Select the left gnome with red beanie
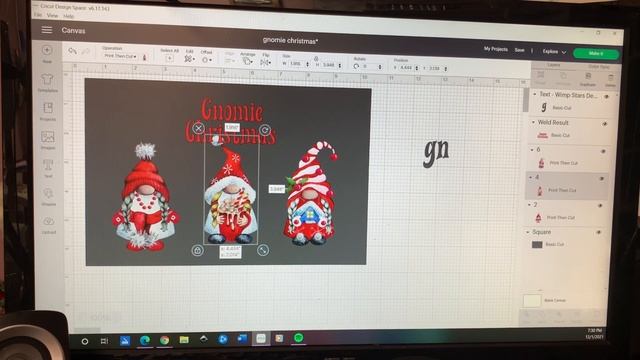The width and height of the screenshot is (640, 360). [x=145, y=197]
